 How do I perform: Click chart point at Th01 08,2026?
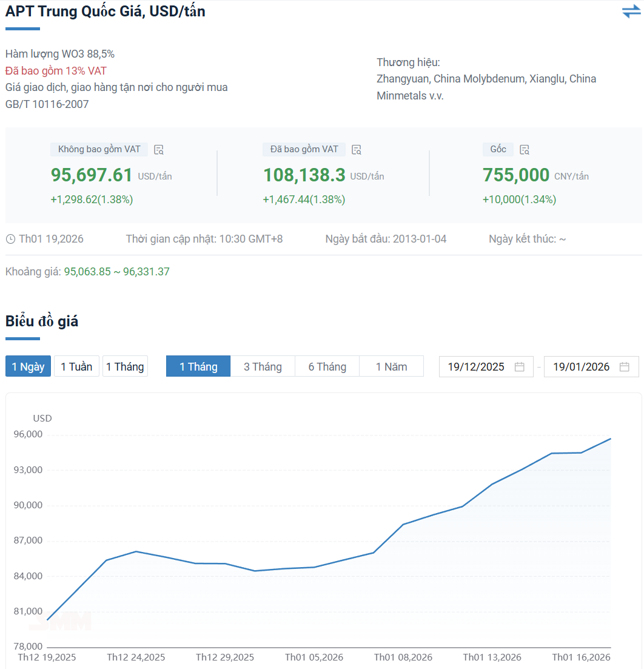[403, 524]
